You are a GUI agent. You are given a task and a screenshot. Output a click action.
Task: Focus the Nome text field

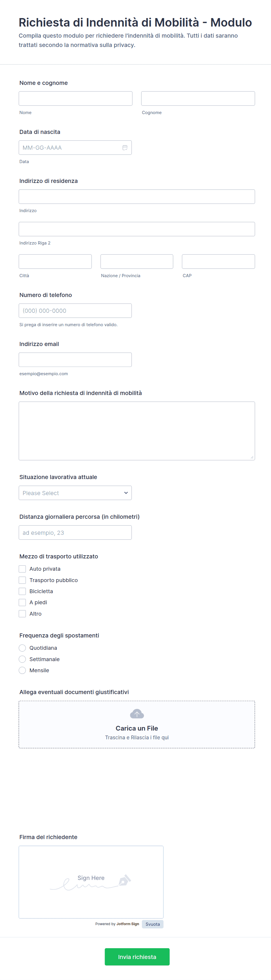tap(76, 98)
